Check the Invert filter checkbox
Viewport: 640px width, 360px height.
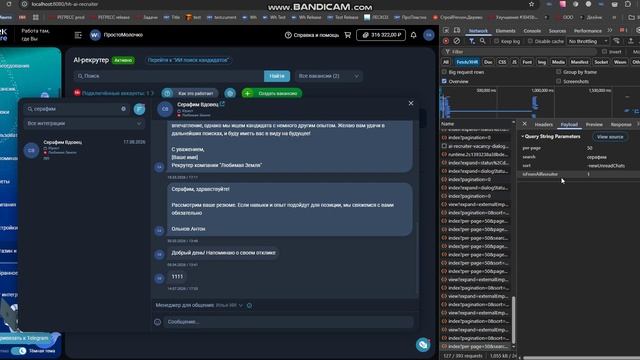click(x=604, y=51)
